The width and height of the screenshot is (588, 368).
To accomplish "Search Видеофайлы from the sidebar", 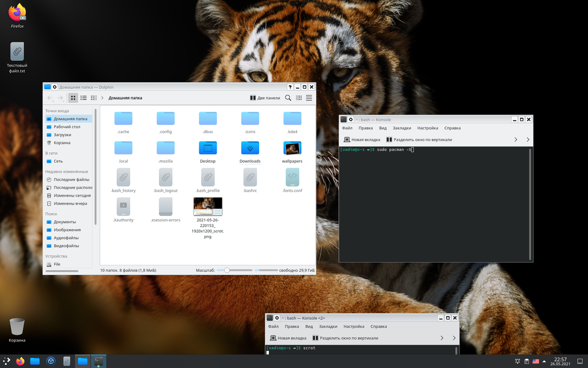I will coord(68,246).
